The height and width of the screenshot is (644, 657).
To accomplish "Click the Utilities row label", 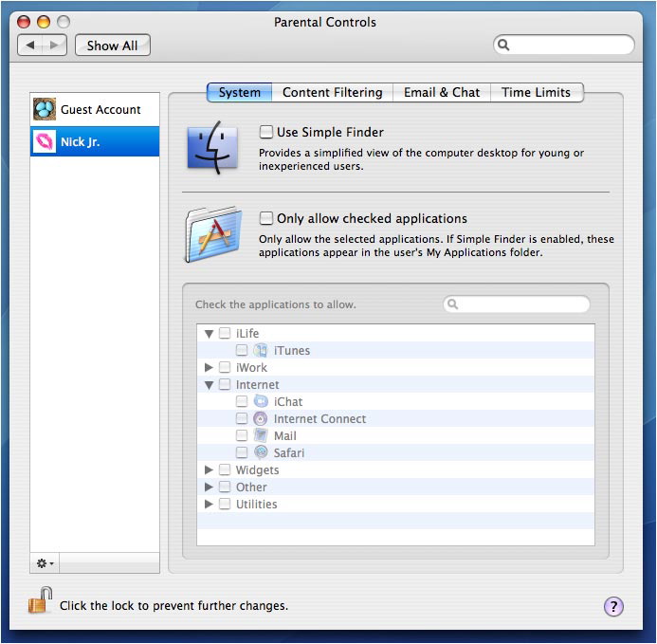I will pyautogui.click(x=256, y=505).
